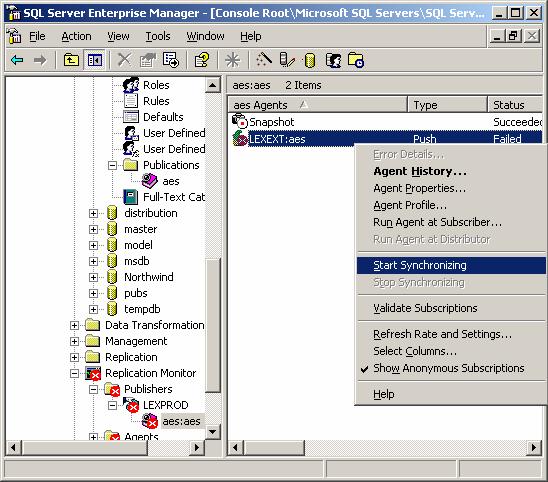The image size is (548, 482).
Task: Click the LEXPROD publisher icon
Action: point(131,405)
